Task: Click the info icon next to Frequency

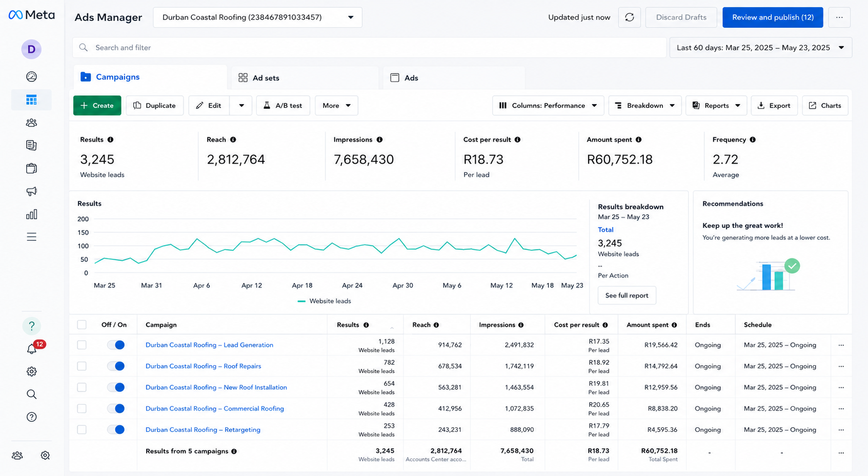Action: 753,140
